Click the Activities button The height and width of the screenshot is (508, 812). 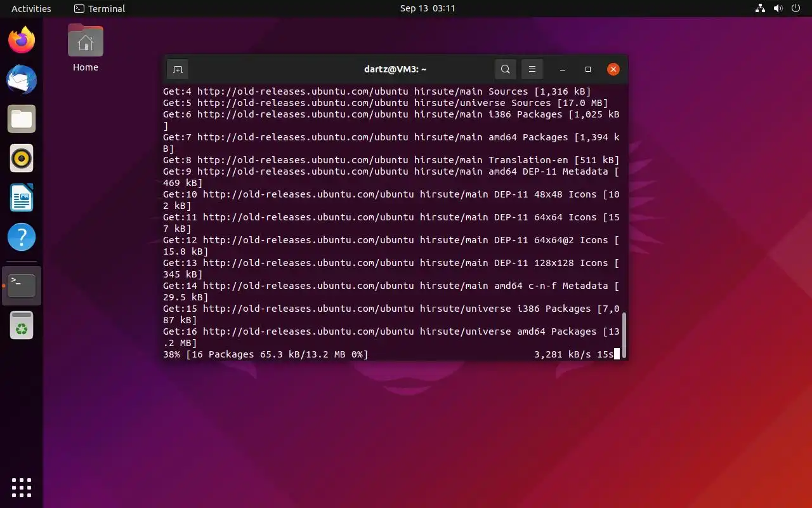click(31, 8)
